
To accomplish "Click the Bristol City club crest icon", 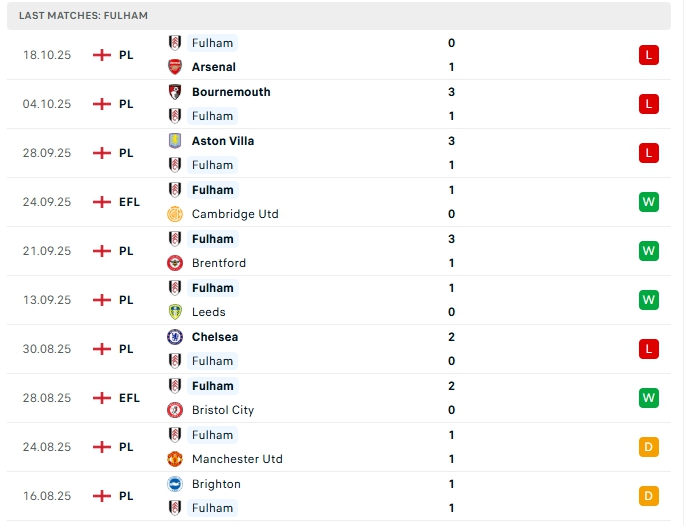I will pyautogui.click(x=175, y=410).
